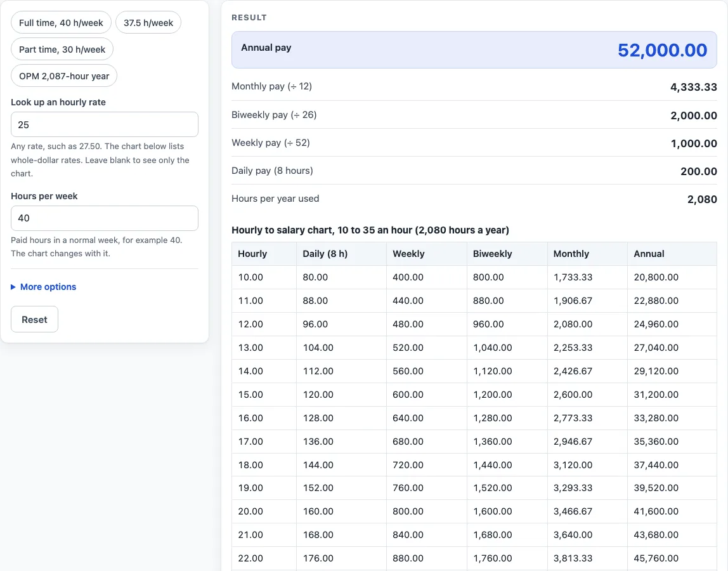Click the Biweekly column header
728x571 pixels.
(x=507, y=254)
